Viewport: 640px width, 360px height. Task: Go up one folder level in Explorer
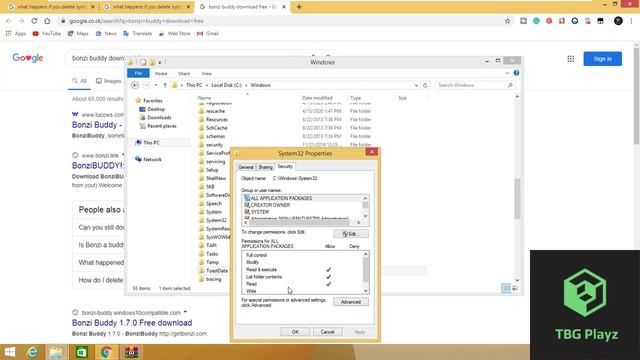(165, 85)
